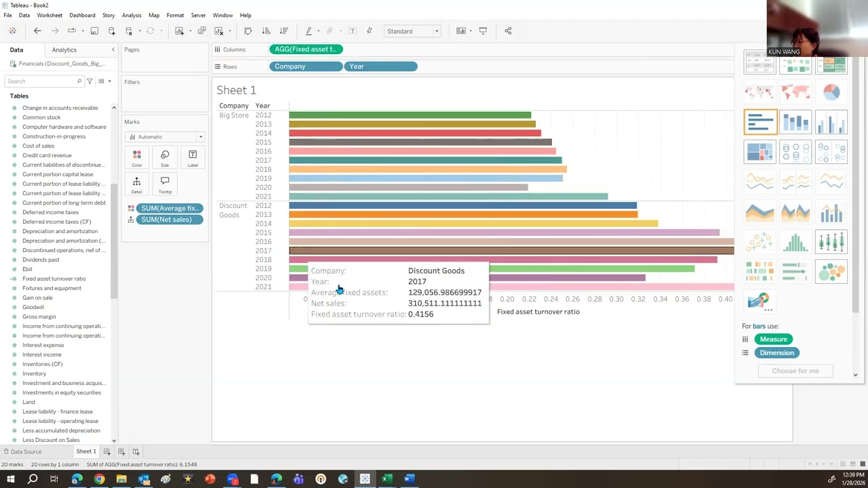Viewport: 868px width, 488px height.
Task: Open the Detail card in Marks
Action: tap(137, 185)
